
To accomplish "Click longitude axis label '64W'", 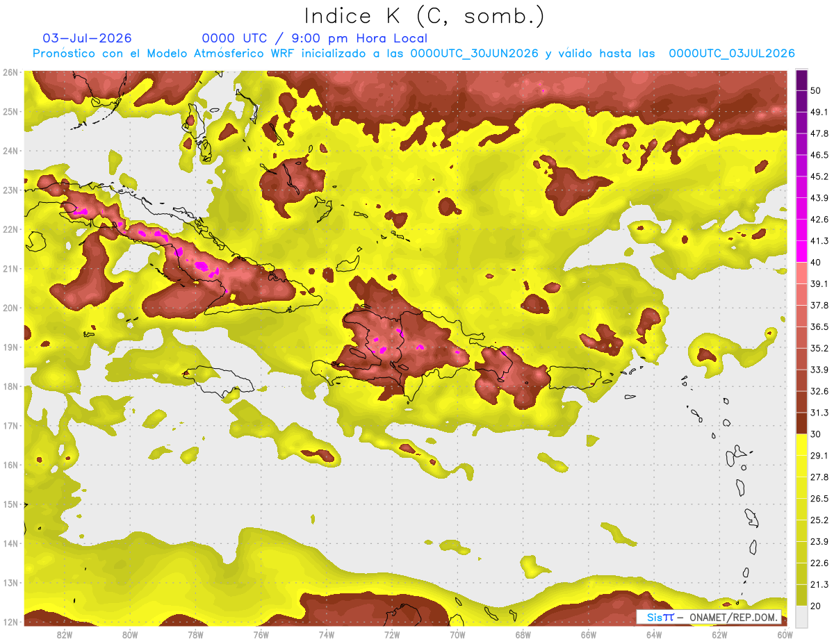I will (x=654, y=635).
